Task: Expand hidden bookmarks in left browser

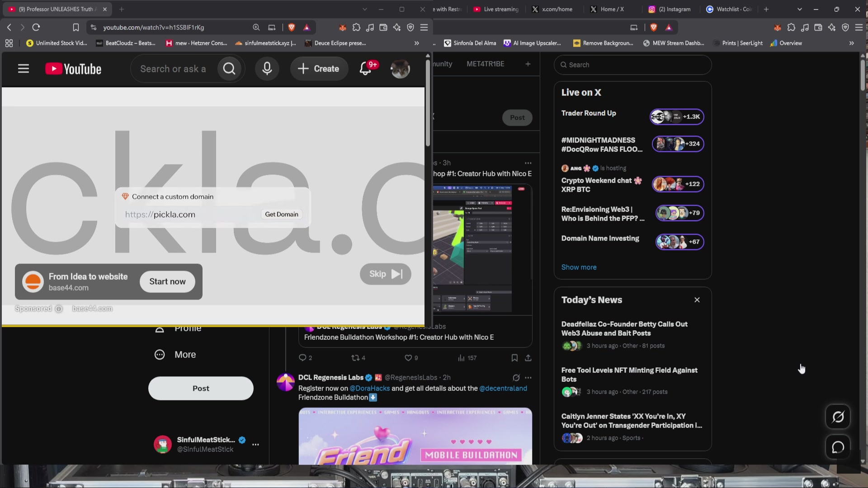Action: pos(416,43)
